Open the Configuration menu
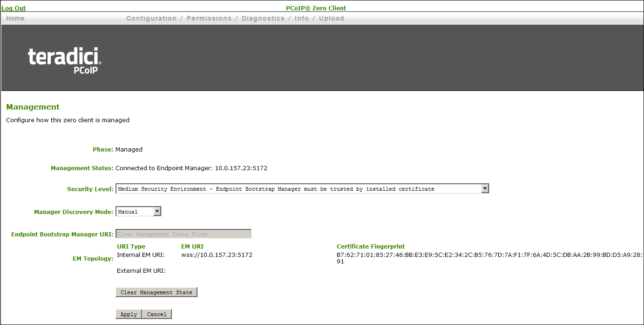 coord(151,18)
